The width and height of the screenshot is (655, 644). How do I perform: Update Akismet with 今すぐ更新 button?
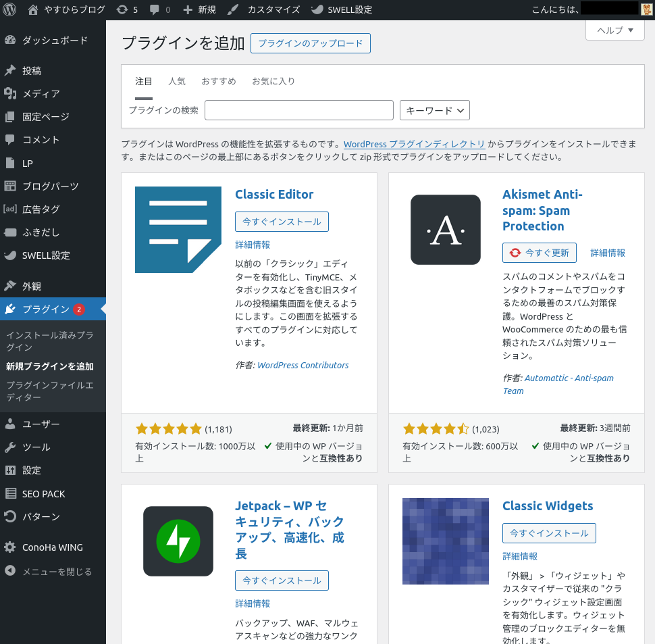point(540,253)
